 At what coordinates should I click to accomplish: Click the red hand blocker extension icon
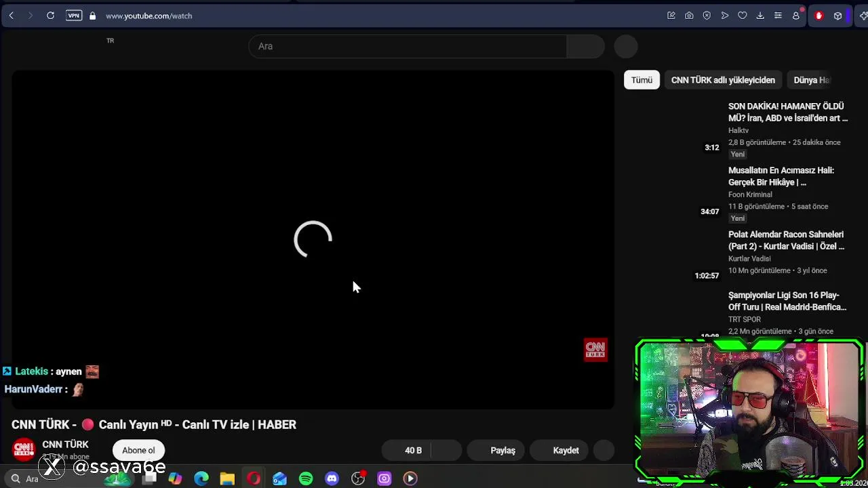pos(818,16)
